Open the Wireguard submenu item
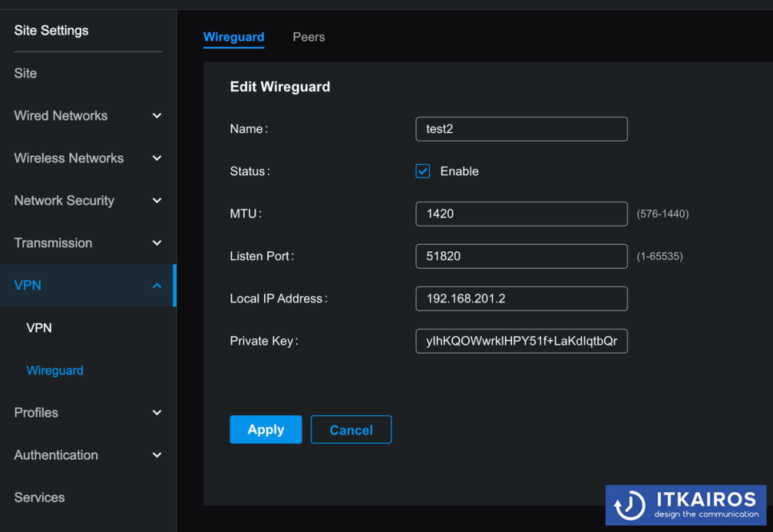This screenshot has width=773, height=532. [x=54, y=370]
